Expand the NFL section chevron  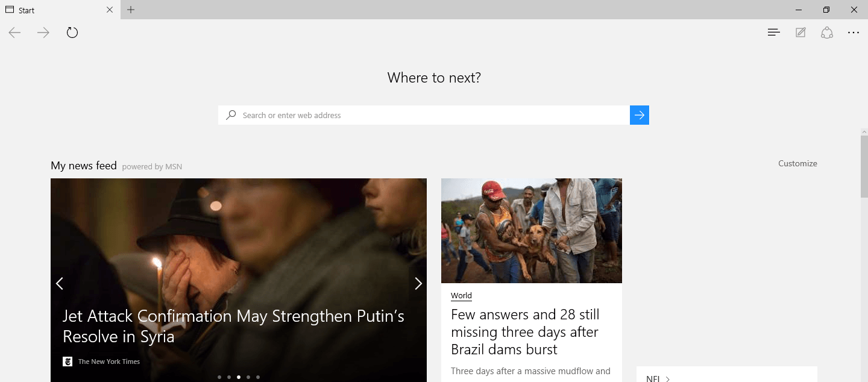click(x=668, y=379)
